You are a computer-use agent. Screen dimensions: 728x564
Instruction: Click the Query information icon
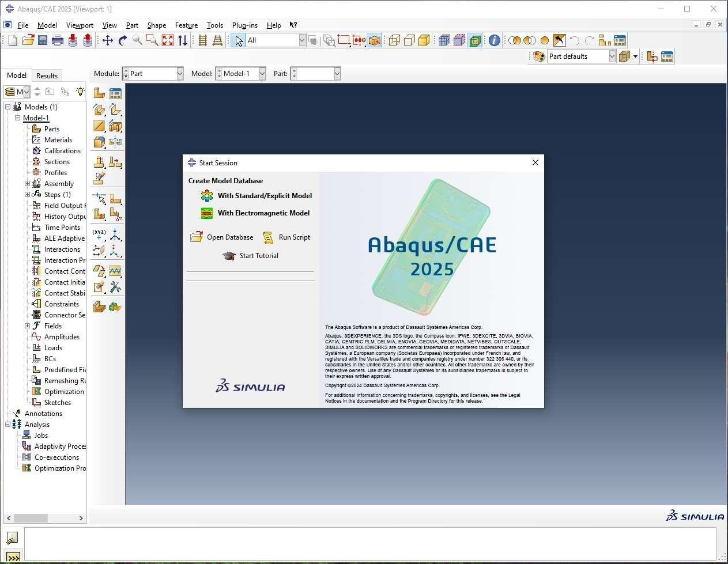pyautogui.click(x=494, y=40)
